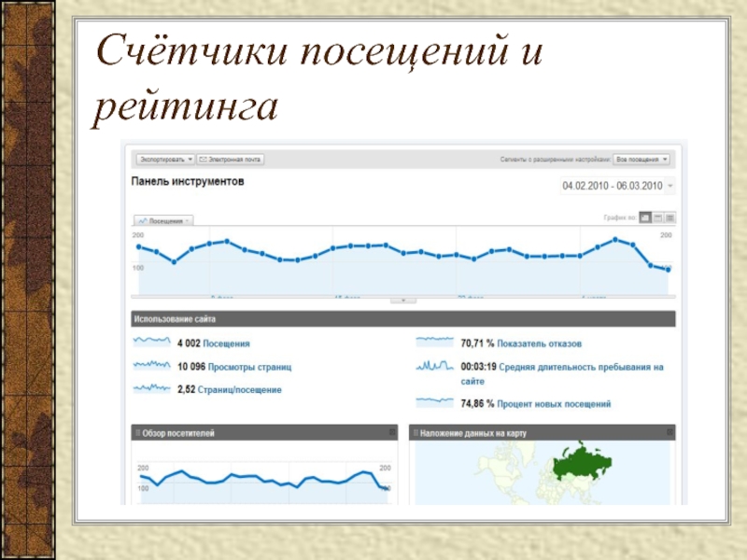The height and width of the screenshot is (560, 747).
Task: Select the weekly graph view icon
Action: click(x=657, y=217)
